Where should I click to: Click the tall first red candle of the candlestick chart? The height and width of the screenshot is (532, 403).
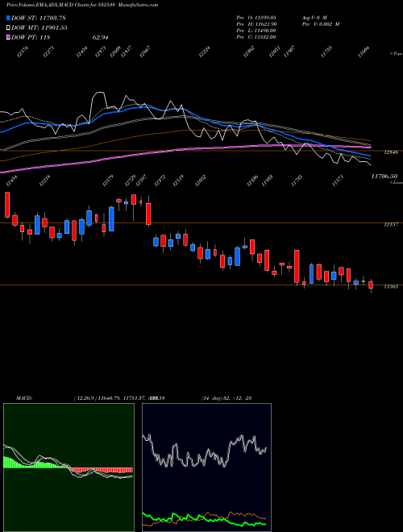coord(7,205)
